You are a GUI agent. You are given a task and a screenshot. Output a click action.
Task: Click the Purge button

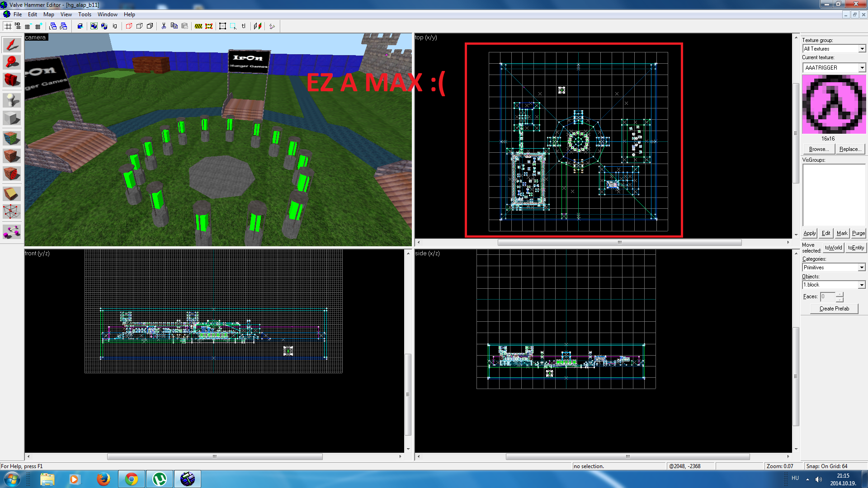[858, 233]
